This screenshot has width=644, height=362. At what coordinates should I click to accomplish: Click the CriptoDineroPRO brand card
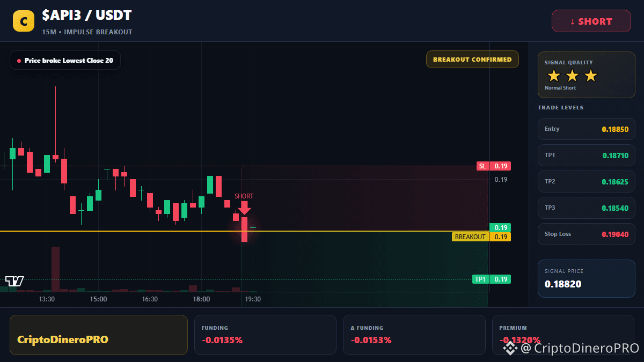(99, 335)
